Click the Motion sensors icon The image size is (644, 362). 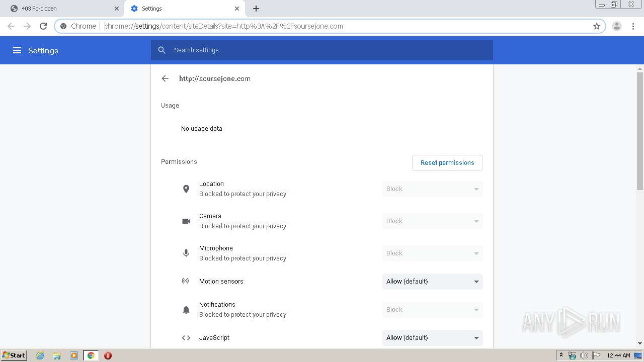186,281
